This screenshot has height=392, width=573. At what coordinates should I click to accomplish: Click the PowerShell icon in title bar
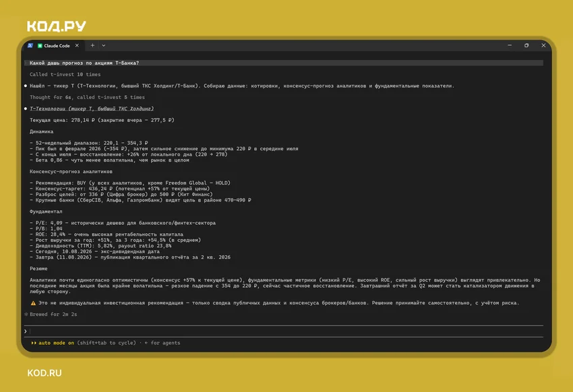[x=30, y=46]
